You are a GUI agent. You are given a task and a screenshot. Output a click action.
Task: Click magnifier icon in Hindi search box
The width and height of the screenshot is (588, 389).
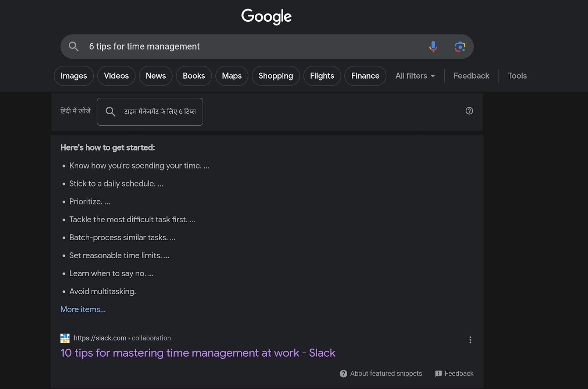pyautogui.click(x=111, y=111)
